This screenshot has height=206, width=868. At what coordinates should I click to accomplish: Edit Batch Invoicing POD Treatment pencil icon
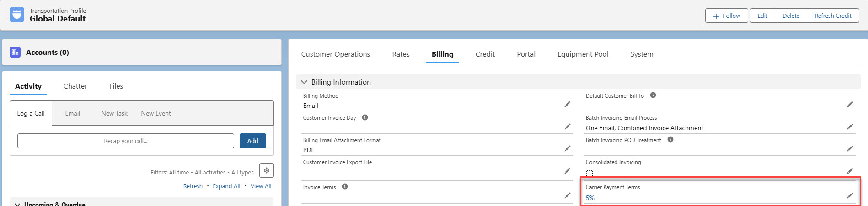(850, 148)
